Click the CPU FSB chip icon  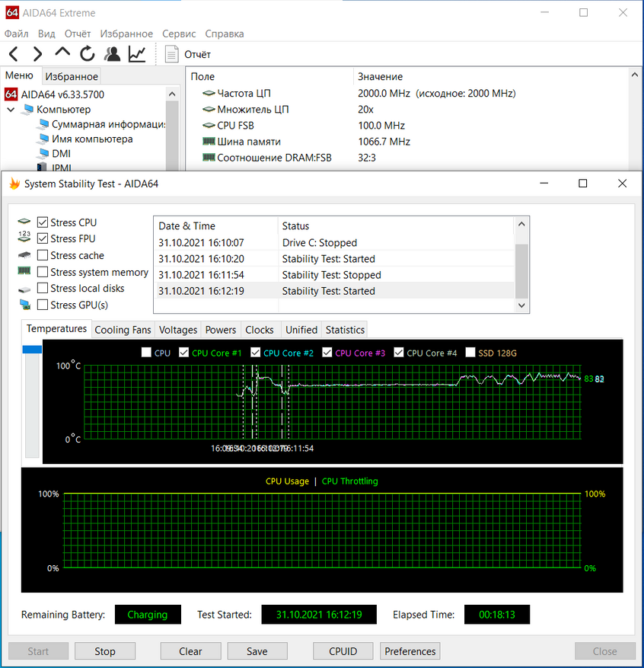(x=209, y=125)
